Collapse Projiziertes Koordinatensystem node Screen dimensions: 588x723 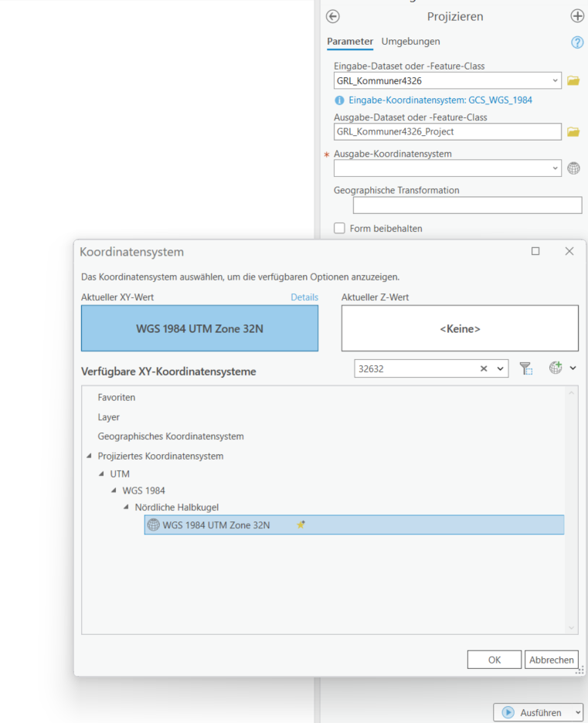[89, 456]
